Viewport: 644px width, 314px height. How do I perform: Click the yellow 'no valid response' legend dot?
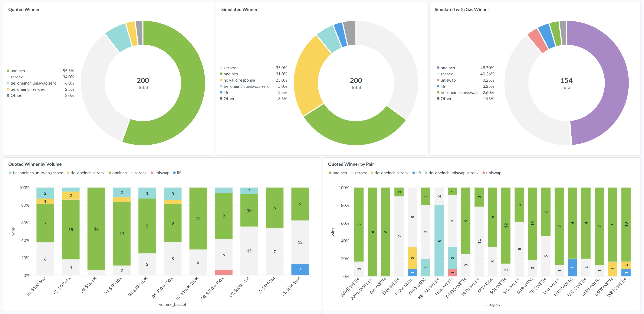(221, 80)
